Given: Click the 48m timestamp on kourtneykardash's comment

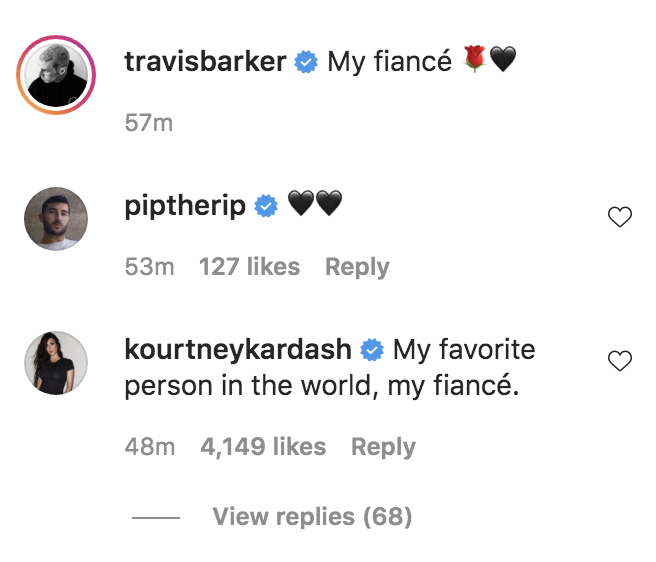Looking at the screenshot, I should pos(149,447).
